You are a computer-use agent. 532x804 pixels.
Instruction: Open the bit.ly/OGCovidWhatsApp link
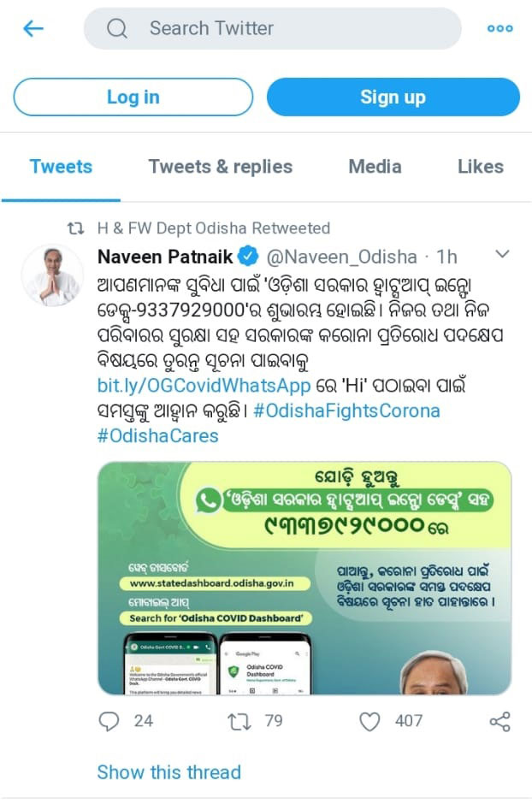point(204,385)
